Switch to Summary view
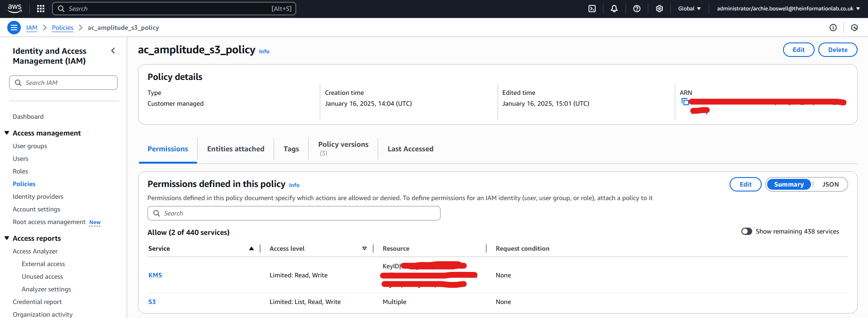Viewport: 868px width, 318px height. [789, 184]
